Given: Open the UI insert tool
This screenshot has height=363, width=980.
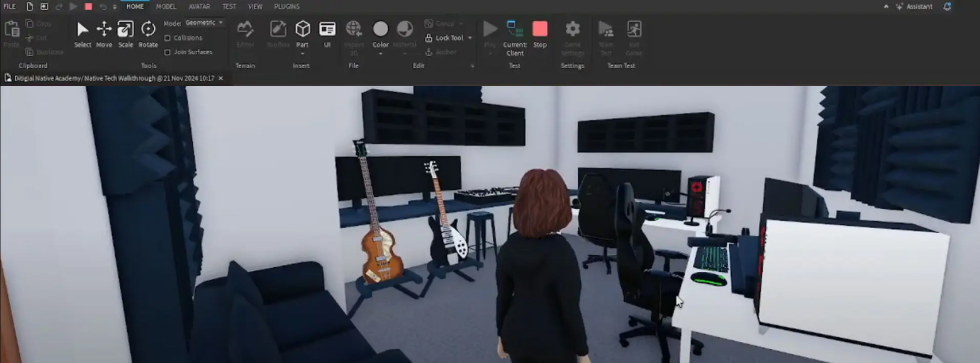Looking at the screenshot, I should coord(327,34).
